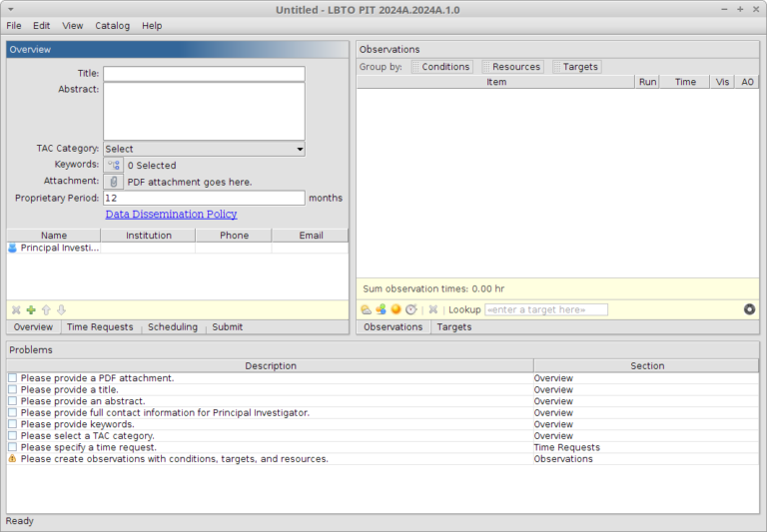Click the add resources icon in Observations toolbar
This screenshot has height=532, width=767.
pyautogui.click(x=382, y=309)
